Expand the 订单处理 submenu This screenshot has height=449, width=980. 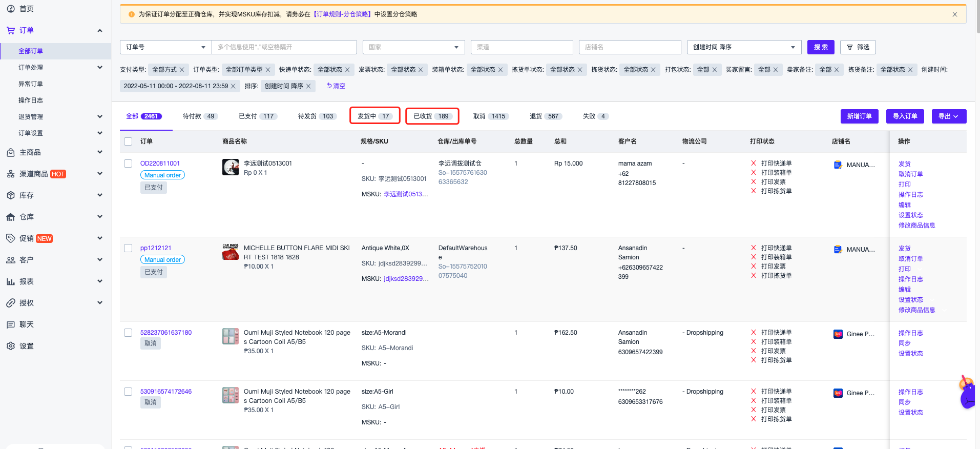tap(100, 67)
